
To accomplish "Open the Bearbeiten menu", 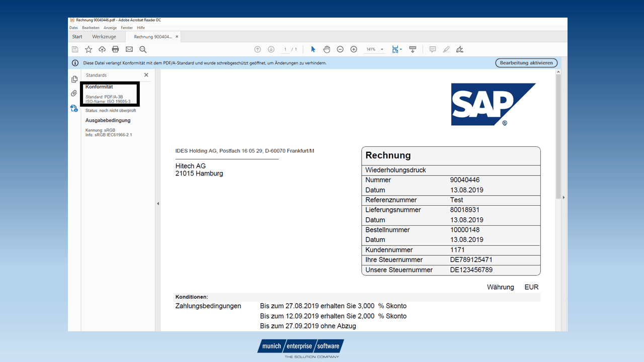I will point(91,28).
